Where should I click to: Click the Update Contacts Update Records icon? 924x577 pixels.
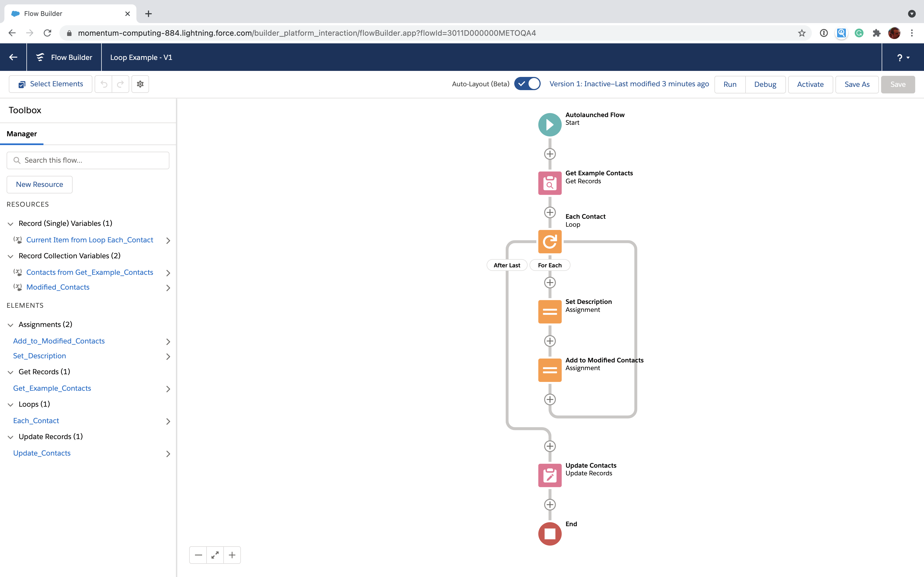[549, 475]
